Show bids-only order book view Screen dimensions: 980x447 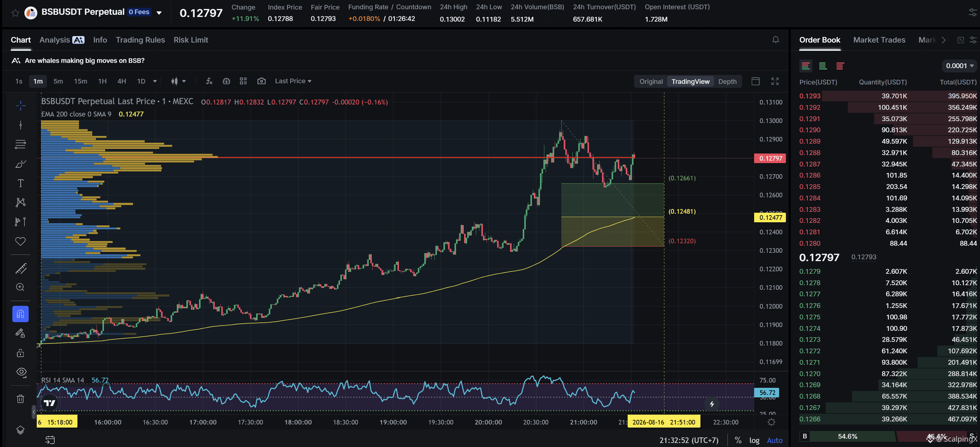[823, 66]
